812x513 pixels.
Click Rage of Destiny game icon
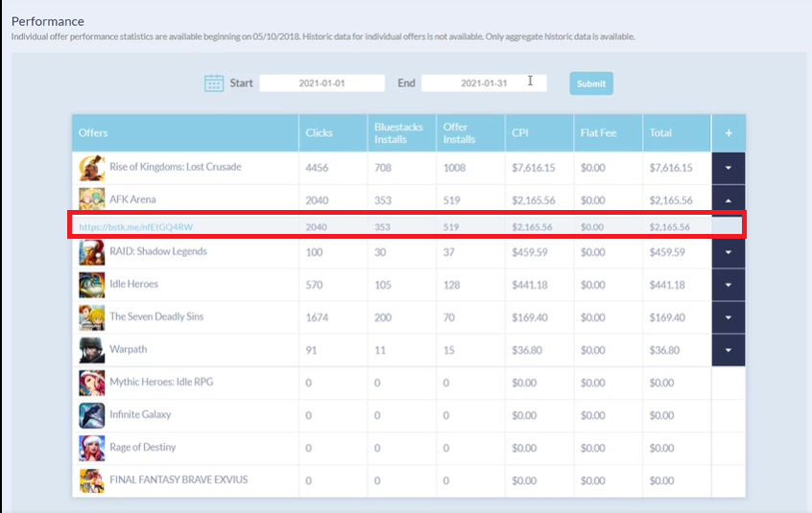[91, 448]
